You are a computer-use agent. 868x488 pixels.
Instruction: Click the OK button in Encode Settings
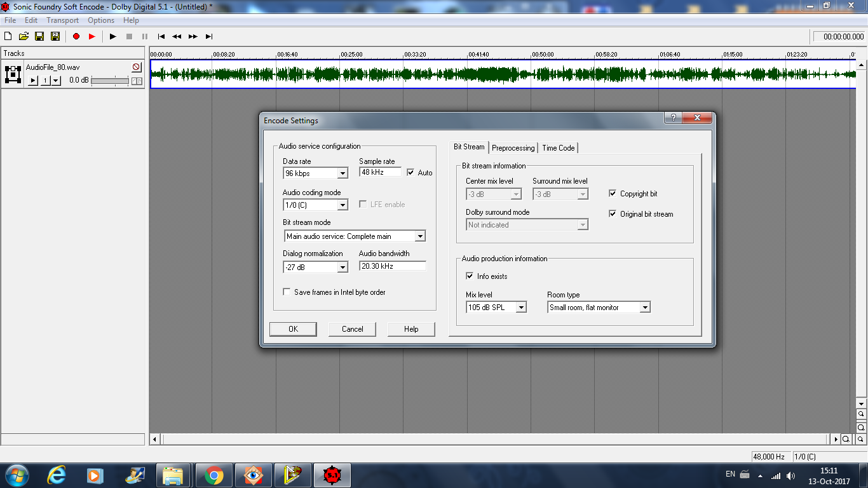point(293,329)
